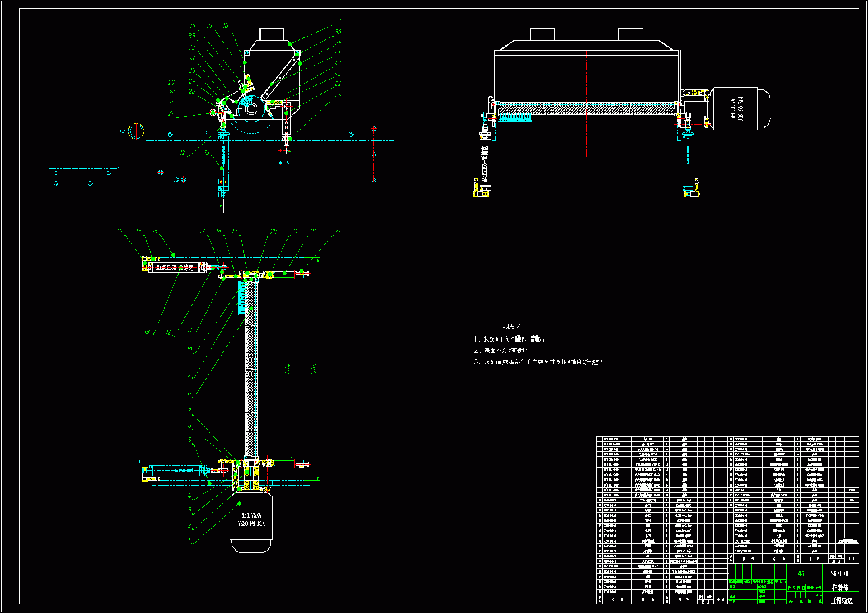Select part balloon number 14
The image size is (868, 613).
tap(119, 231)
